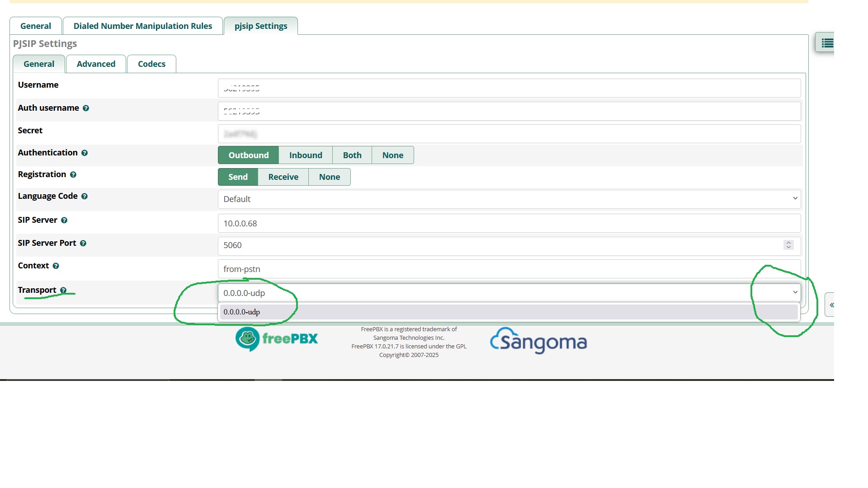Click Transport help icon

(63, 291)
